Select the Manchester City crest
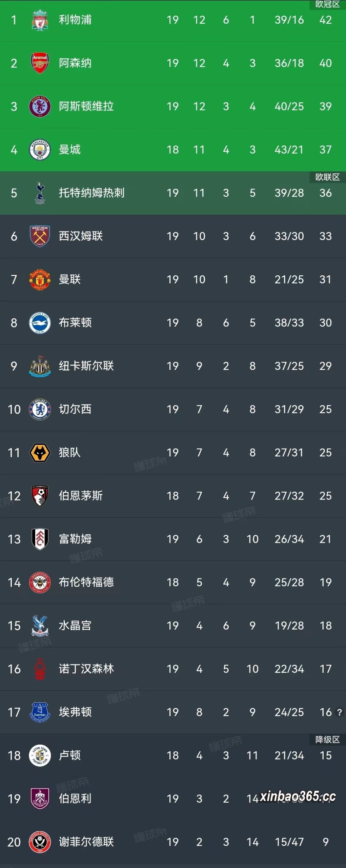 (x=40, y=150)
